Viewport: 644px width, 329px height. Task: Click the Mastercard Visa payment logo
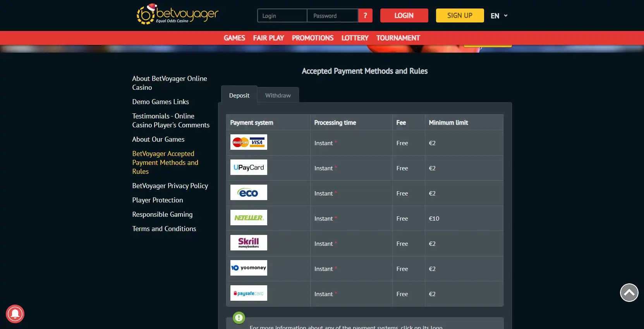click(249, 142)
